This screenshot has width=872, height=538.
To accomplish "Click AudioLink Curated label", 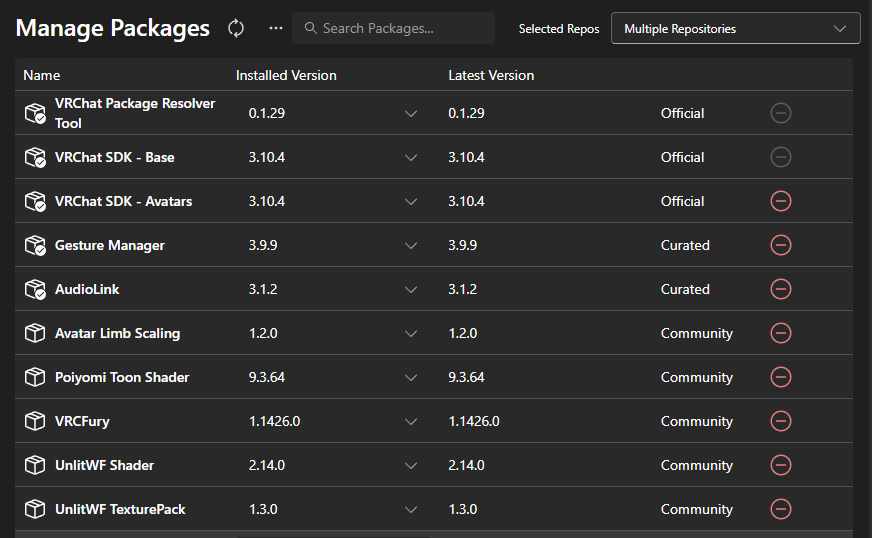I will pos(685,289).
